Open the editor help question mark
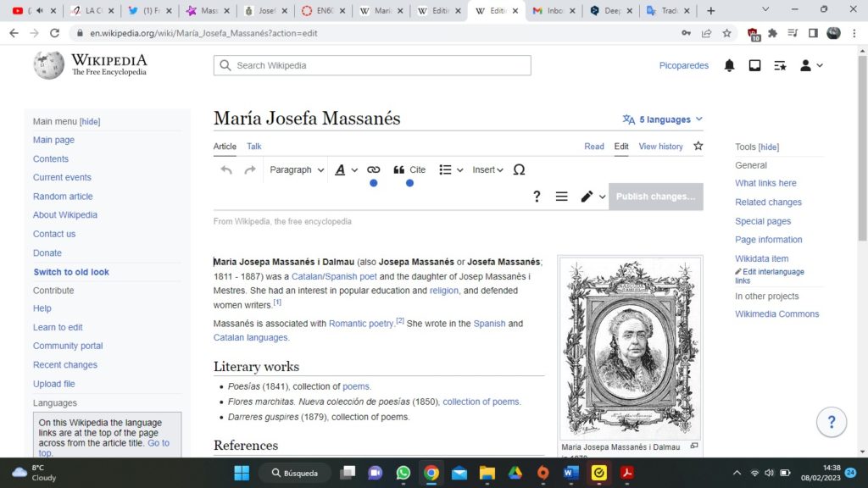Viewport: 868px width, 488px height. (537, 197)
